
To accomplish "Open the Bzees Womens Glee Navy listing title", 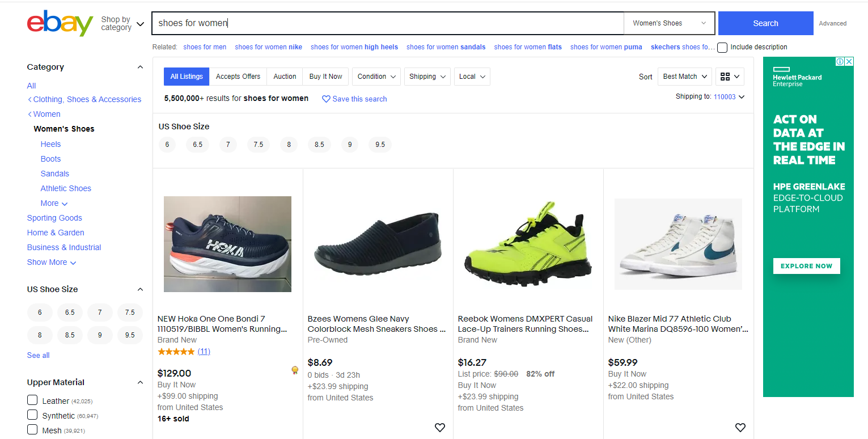I will pyautogui.click(x=376, y=324).
